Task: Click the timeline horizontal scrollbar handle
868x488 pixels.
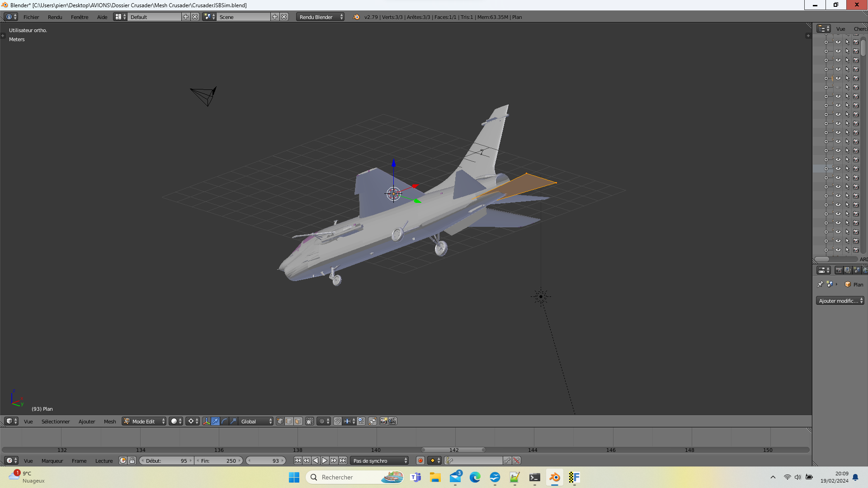Action: pyautogui.click(x=453, y=450)
